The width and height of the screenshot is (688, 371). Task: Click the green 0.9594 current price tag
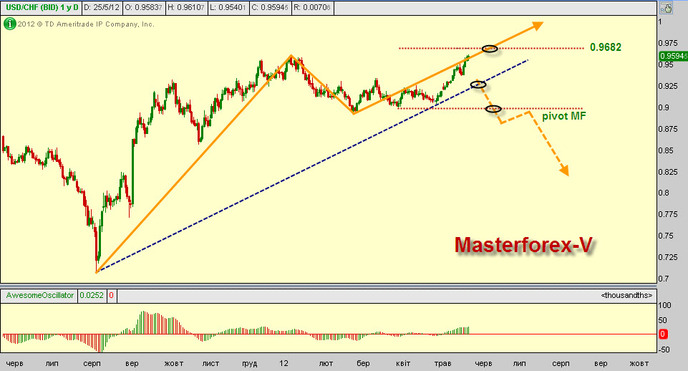point(673,56)
